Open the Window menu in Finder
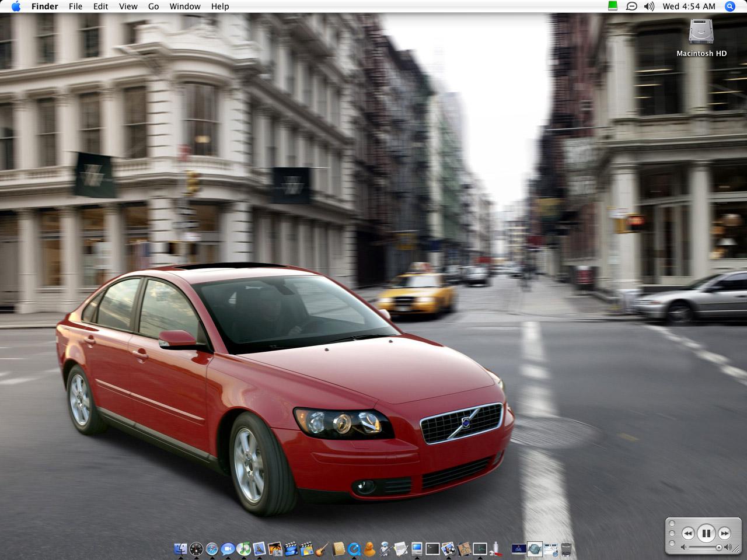 (185, 6)
